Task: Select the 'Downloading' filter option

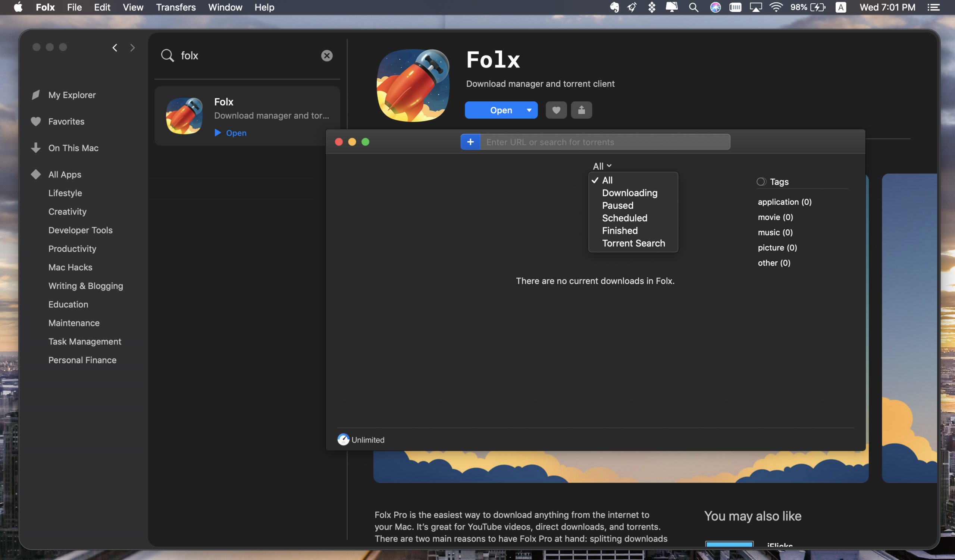Action: point(630,193)
